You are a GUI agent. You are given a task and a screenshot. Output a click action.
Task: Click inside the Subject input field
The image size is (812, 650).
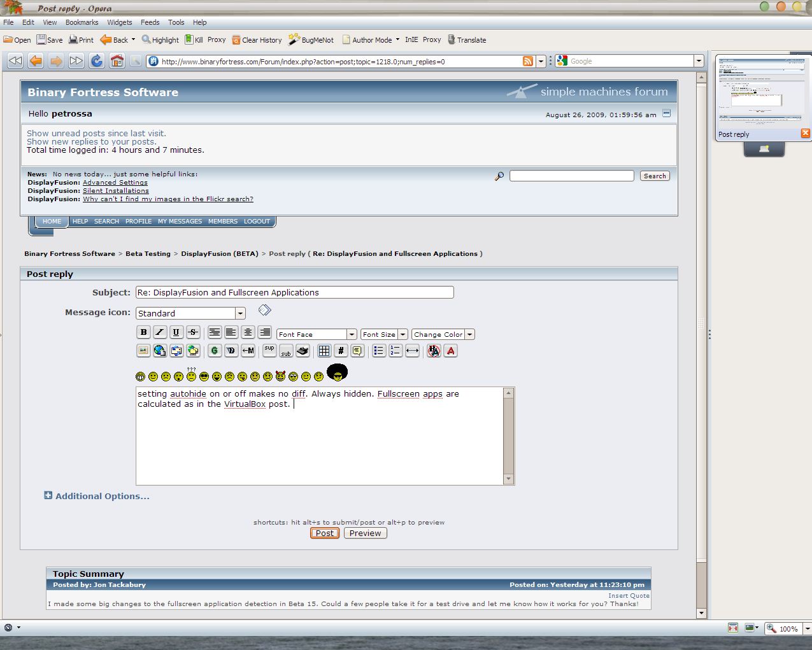tap(295, 292)
